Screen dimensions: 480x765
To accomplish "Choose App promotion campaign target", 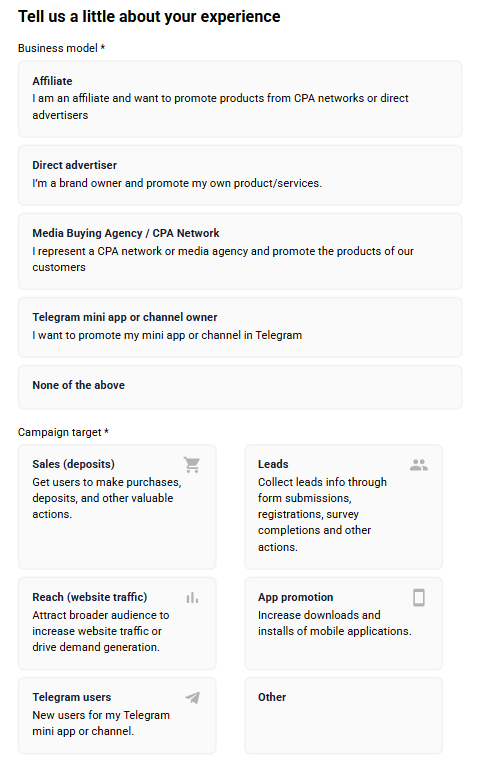I will tap(343, 624).
